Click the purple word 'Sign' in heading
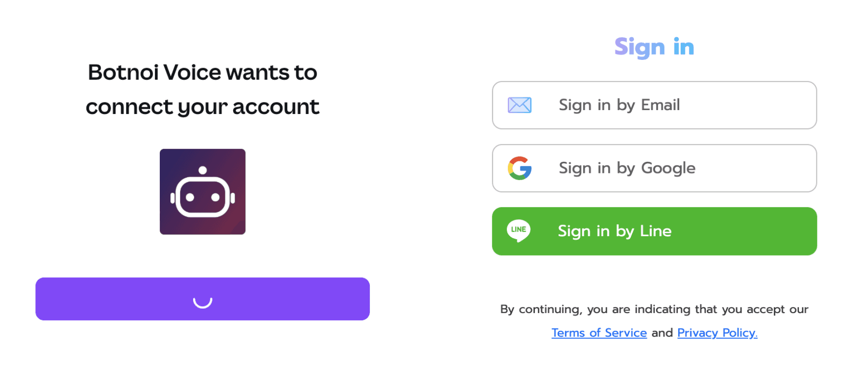Viewport: 868px width, 370px height. (x=639, y=47)
